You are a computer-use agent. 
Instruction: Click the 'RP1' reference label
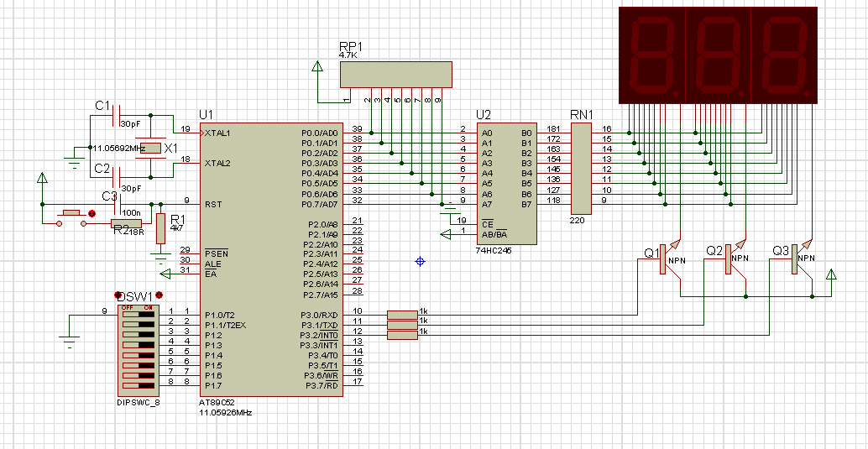tap(353, 46)
